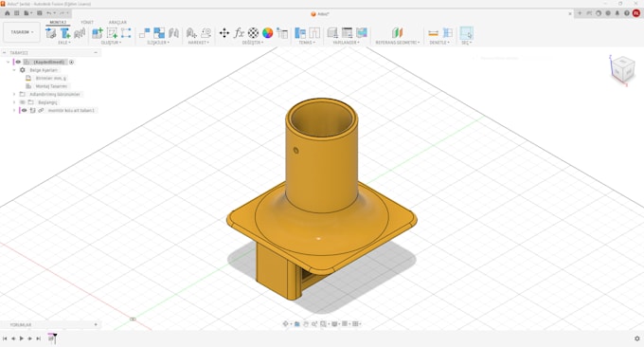The image size is (644, 347).
Task: Click the Interference blue icon under DENETLE
Action: 448,33
